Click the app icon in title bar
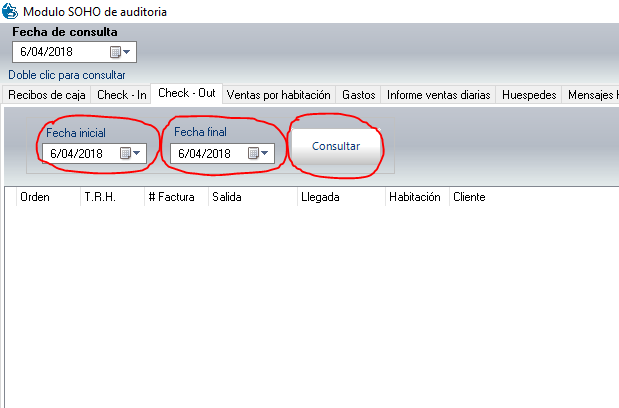 pyautogui.click(x=10, y=12)
